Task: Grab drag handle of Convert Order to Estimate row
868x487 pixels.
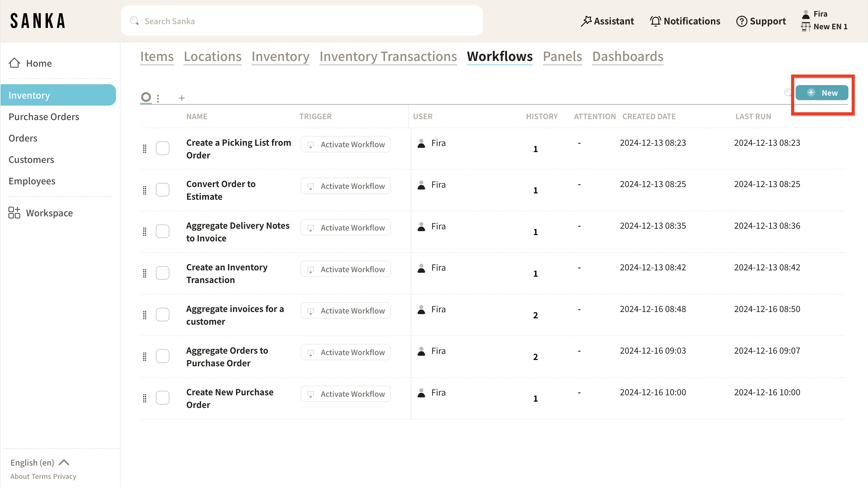Action: click(x=145, y=190)
